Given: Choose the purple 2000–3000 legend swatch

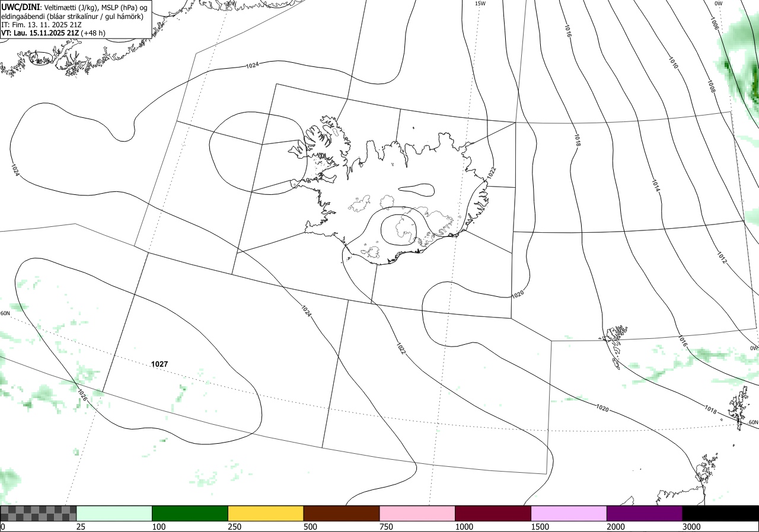Looking at the screenshot, I should tap(645, 513).
